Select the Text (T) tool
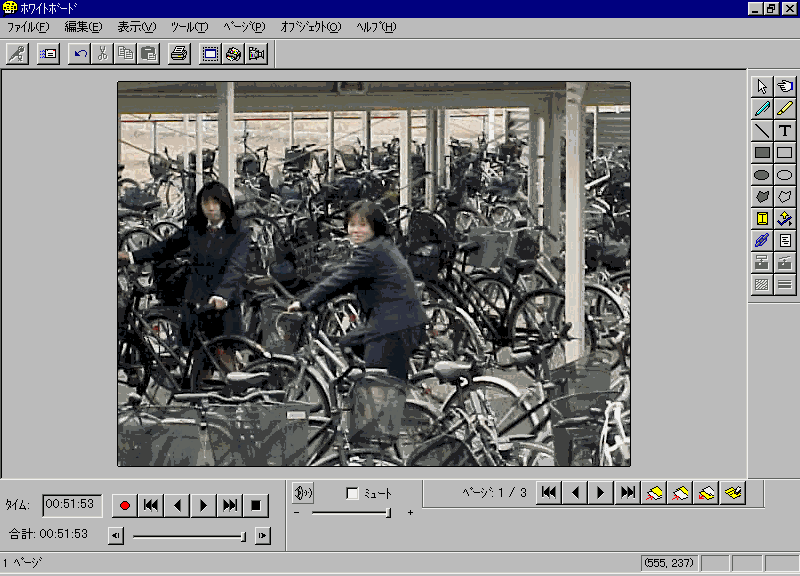 [x=785, y=131]
